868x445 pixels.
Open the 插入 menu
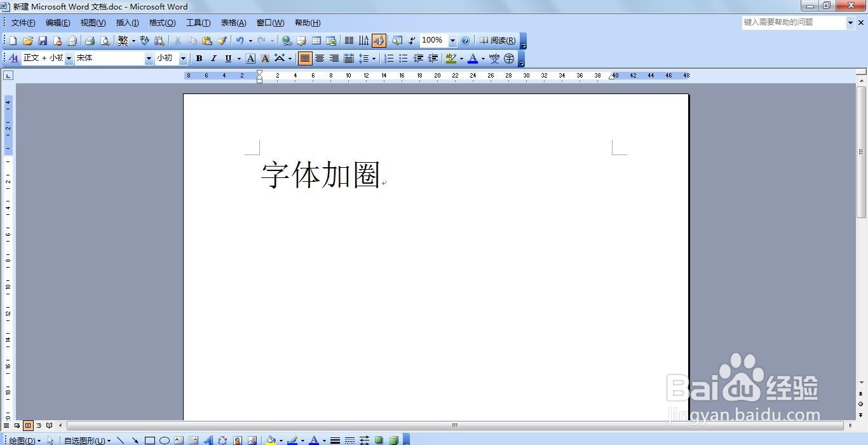click(x=126, y=22)
